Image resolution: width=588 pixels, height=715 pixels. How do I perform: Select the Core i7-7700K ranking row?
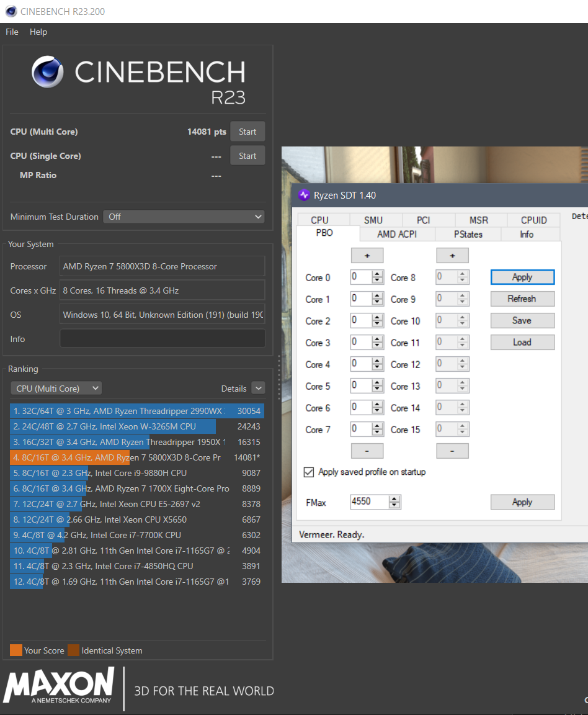pyautogui.click(x=136, y=535)
